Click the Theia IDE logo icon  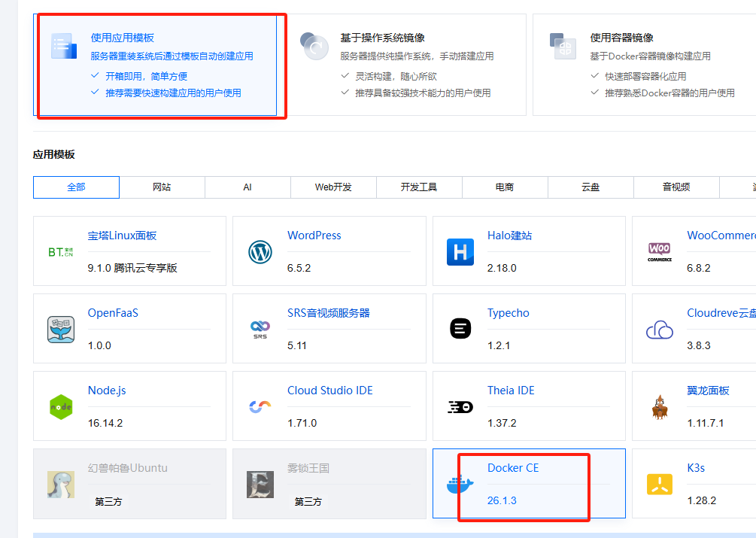click(x=460, y=407)
